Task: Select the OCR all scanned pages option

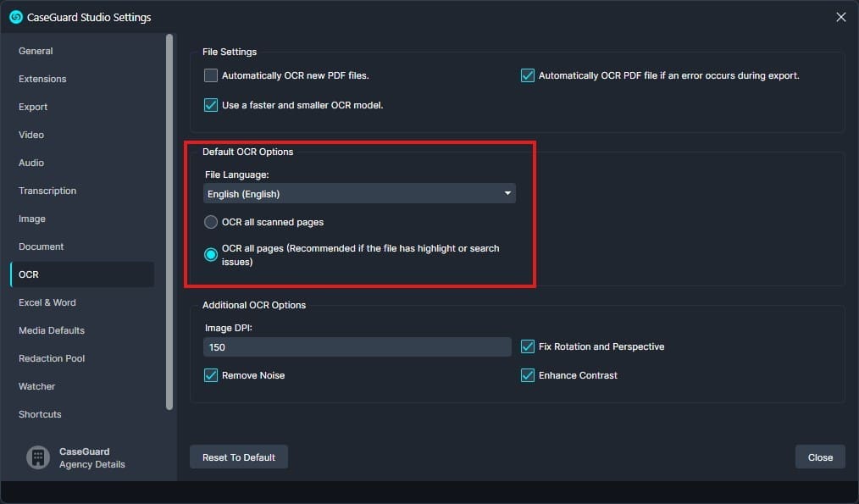Action: pos(210,222)
